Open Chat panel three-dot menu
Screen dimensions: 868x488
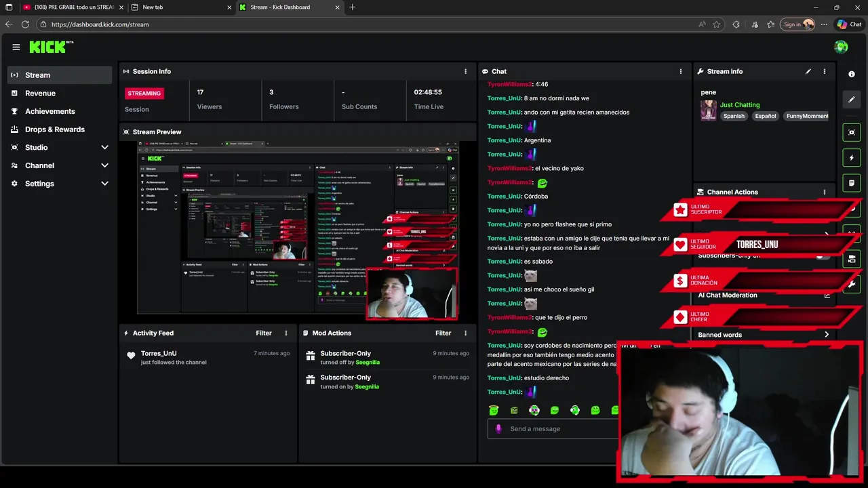pos(681,71)
